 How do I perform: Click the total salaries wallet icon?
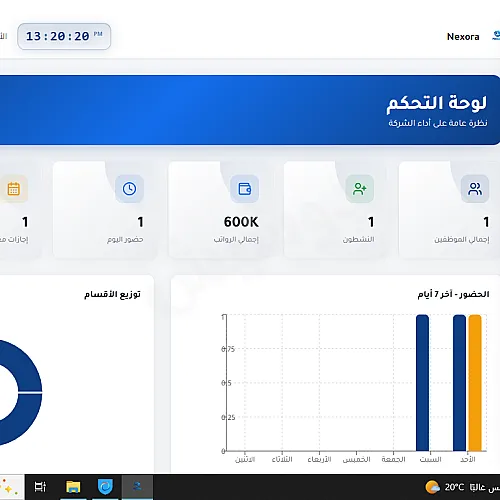pos(244,189)
